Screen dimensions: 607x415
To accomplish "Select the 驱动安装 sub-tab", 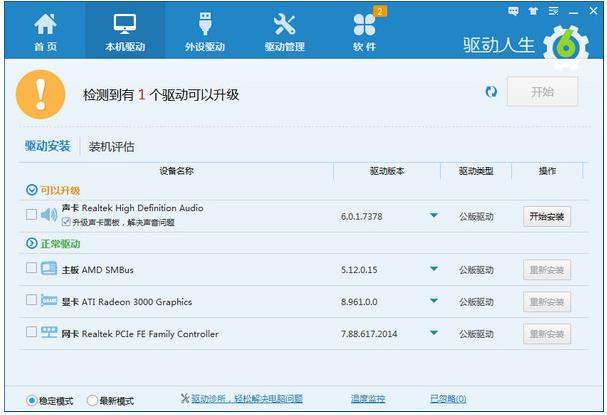I will [x=48, y=146].
